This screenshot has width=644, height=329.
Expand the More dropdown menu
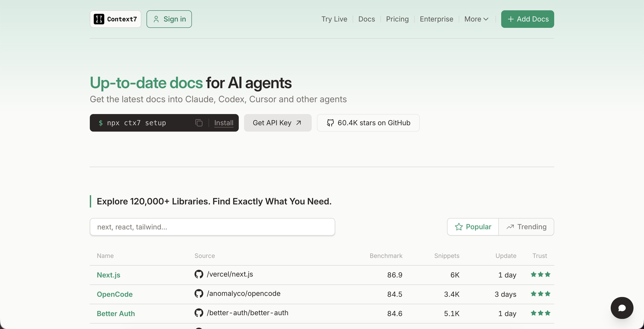476,19
